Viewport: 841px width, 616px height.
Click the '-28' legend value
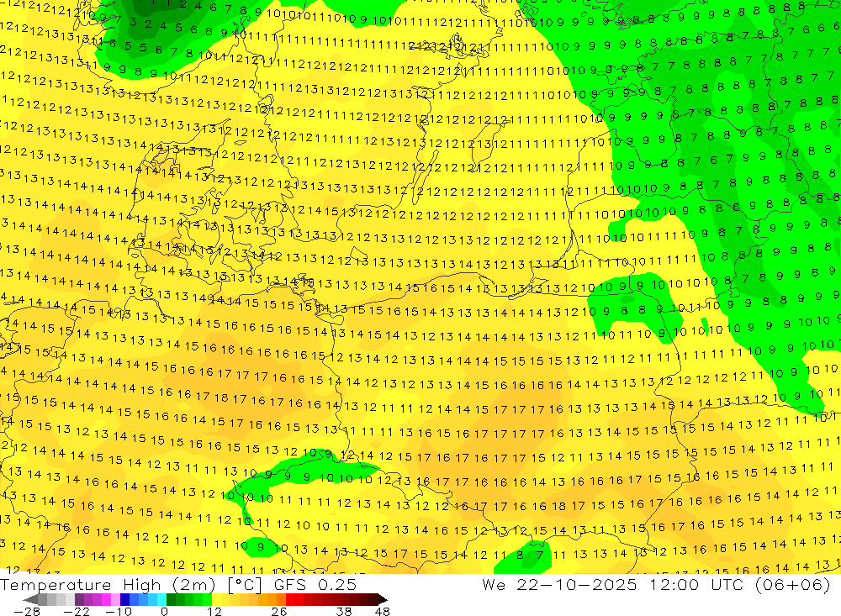coord(27,612)
